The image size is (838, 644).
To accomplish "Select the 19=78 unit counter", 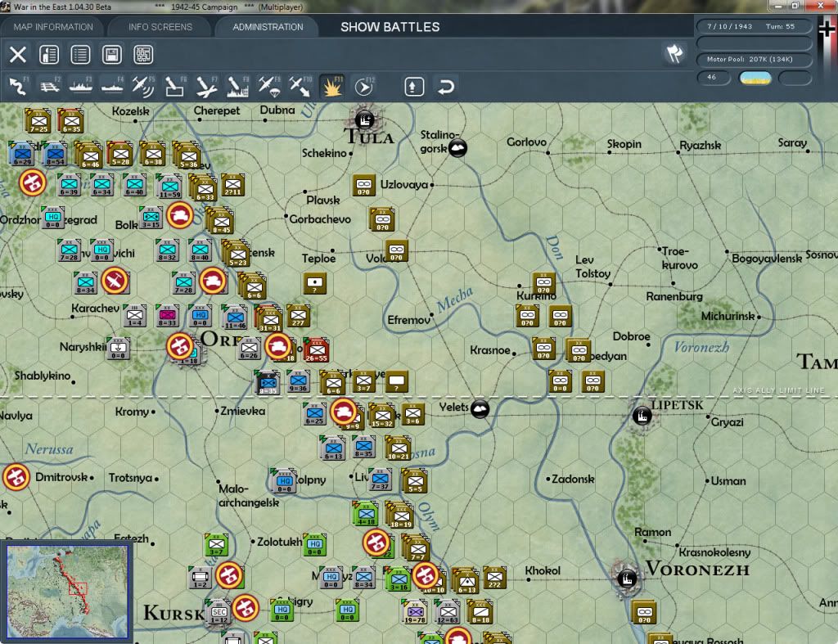I will (415, 612).
